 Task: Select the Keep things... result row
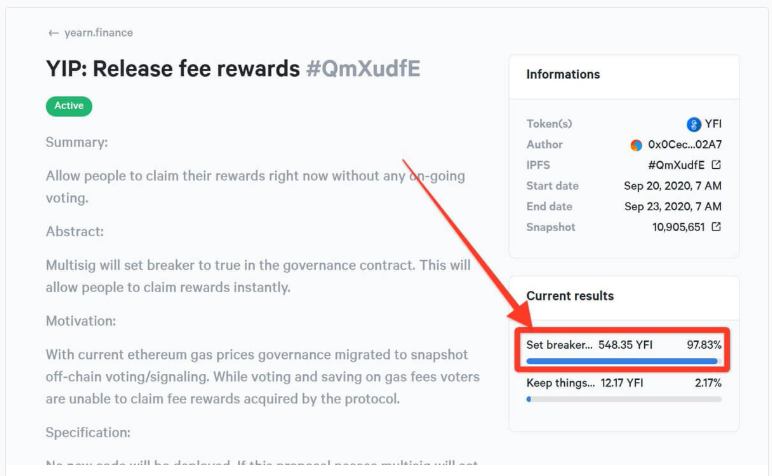pos(623,389)
